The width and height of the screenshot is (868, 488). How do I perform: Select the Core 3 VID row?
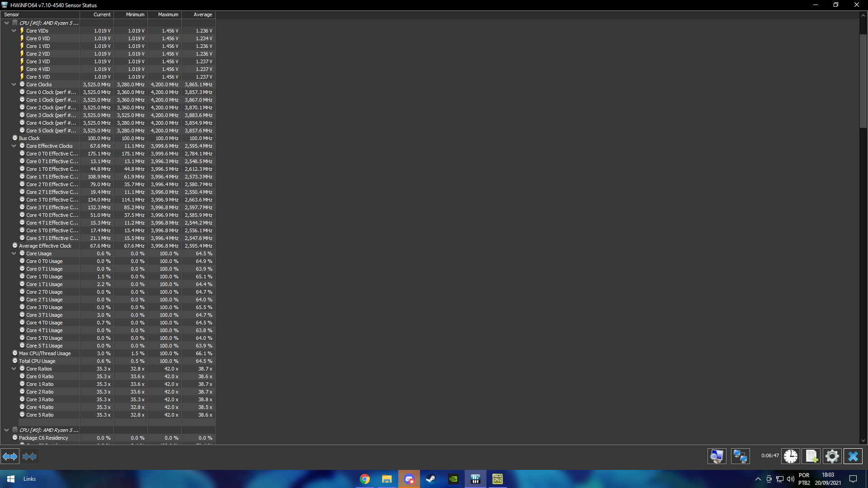pos(108,61)
